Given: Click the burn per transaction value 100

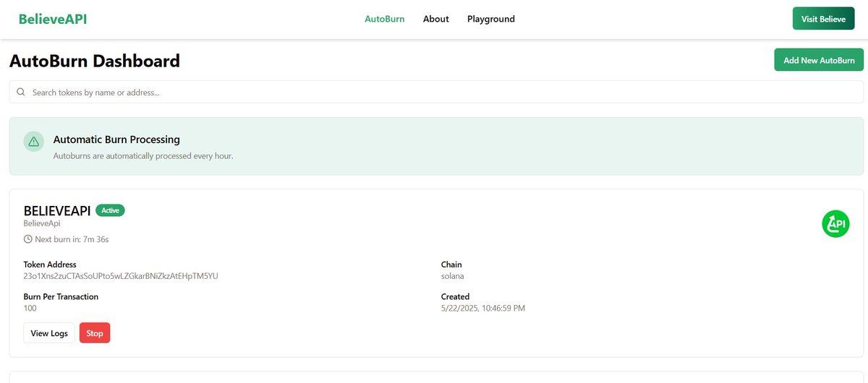Looking at the screenshot, I should tap(30, 308).
